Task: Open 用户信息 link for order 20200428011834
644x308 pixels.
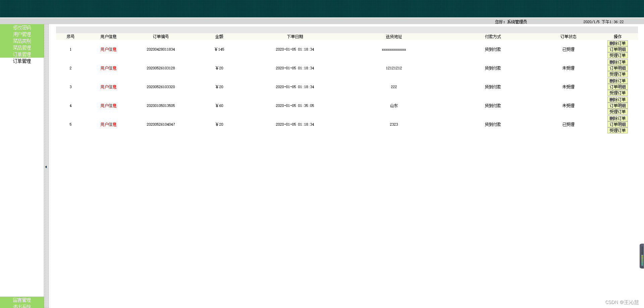Action: [108, 49]
